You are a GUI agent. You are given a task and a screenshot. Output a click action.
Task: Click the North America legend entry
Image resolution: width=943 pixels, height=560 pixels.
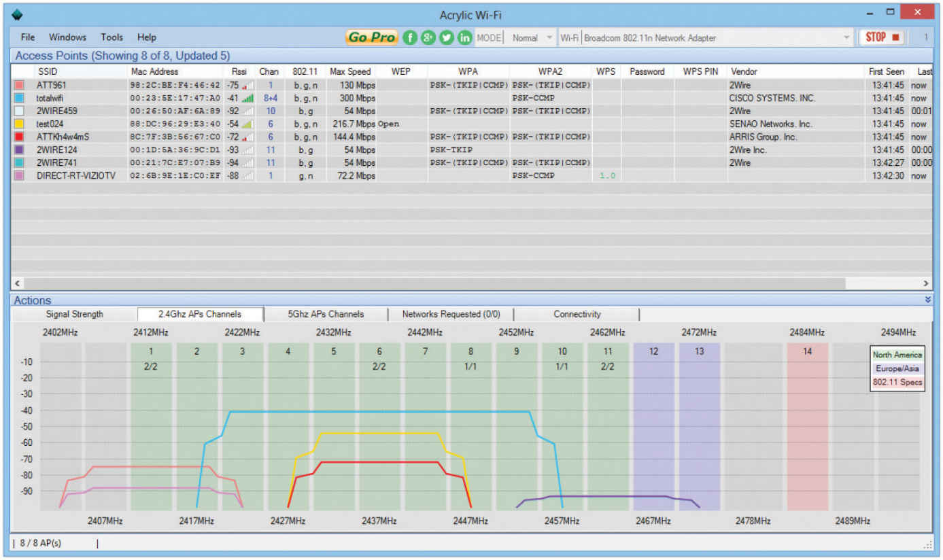coord(897,355)
